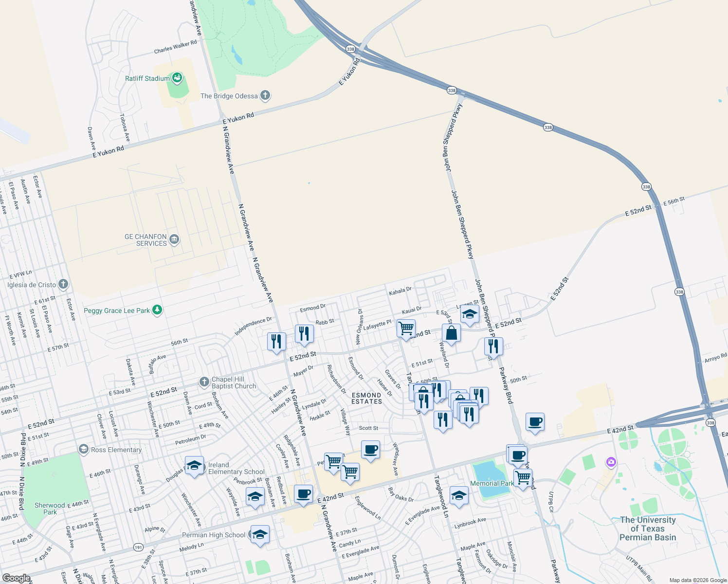Open the Ireland Elementary School marker

click(x=194, y=465)
